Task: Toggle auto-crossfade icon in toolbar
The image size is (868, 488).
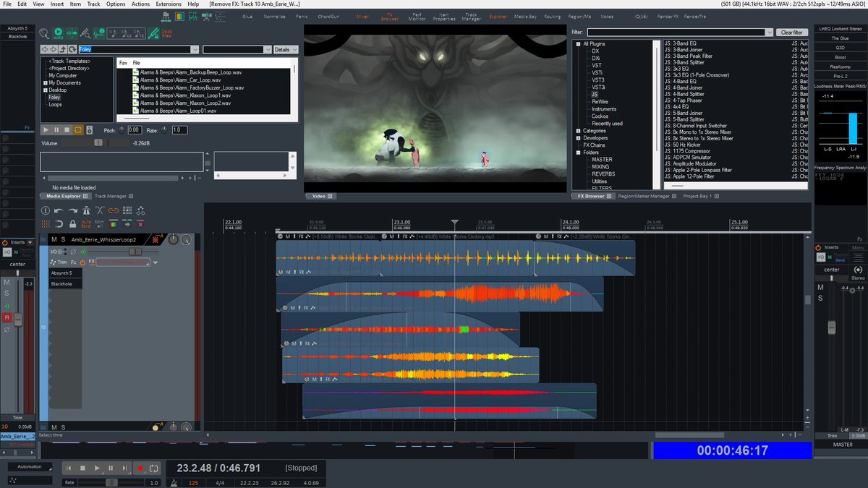Action: tap(100, 210)
